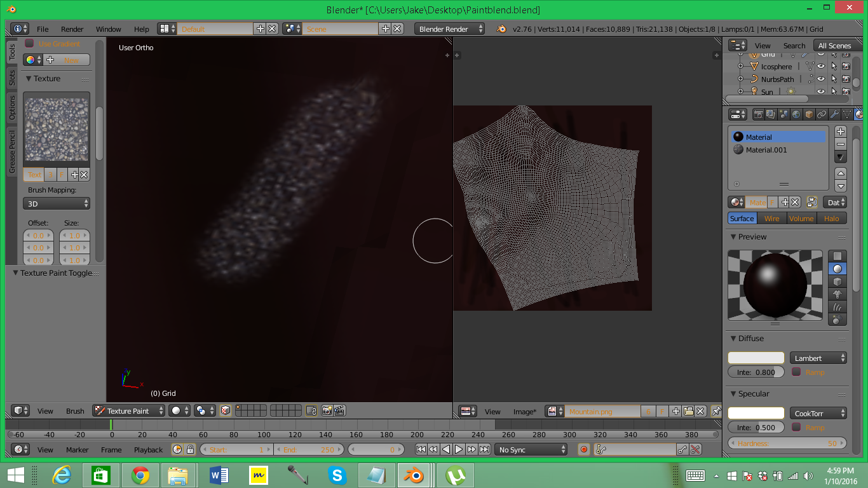
Task: Toggle the Specular Ramp checkbox
Action: coord(796,428)
